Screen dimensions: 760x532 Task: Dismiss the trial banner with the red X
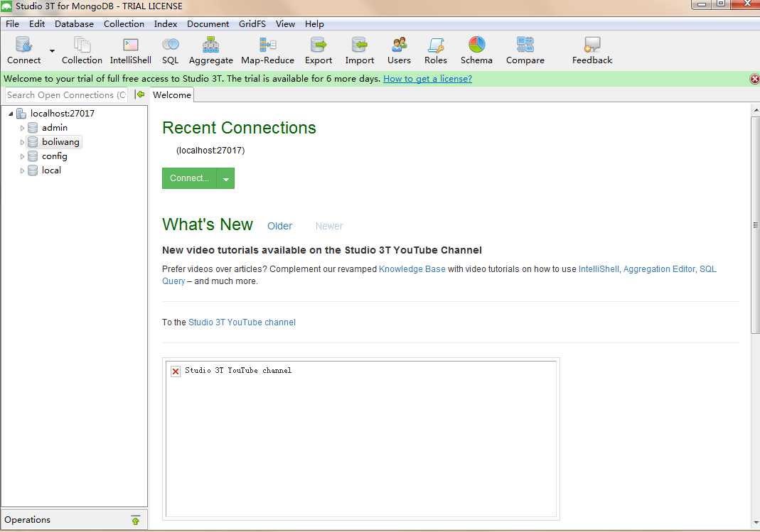click(755, 79)
